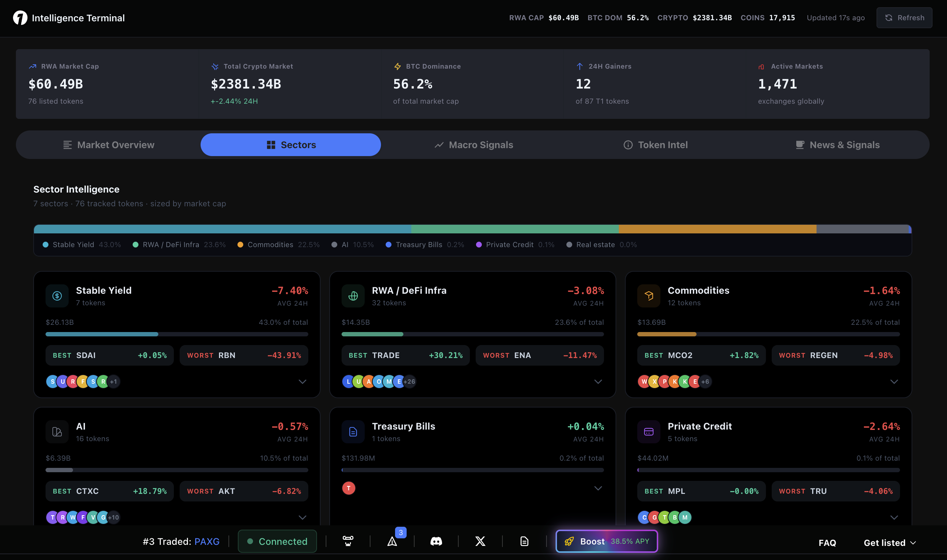Click the WORST TRU chip in Private Credit

[x=836, y=491]
